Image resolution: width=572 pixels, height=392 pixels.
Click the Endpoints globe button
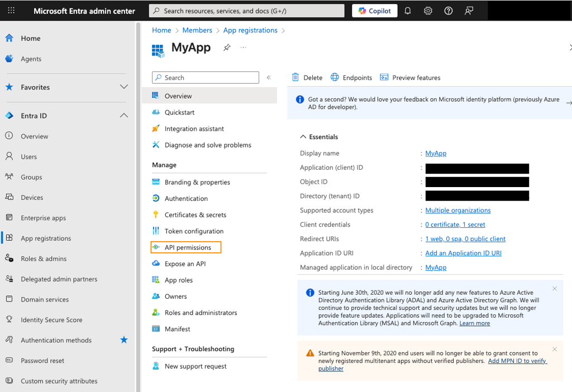[351, 77]
